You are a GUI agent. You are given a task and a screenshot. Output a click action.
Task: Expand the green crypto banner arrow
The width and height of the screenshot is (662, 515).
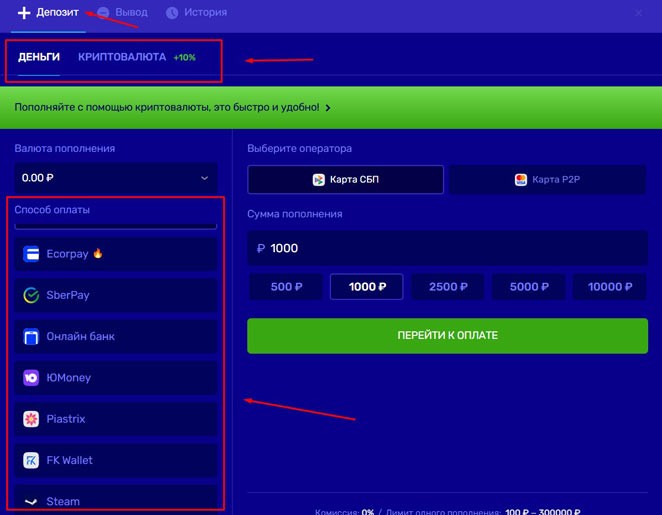click(x=328, y=107)
